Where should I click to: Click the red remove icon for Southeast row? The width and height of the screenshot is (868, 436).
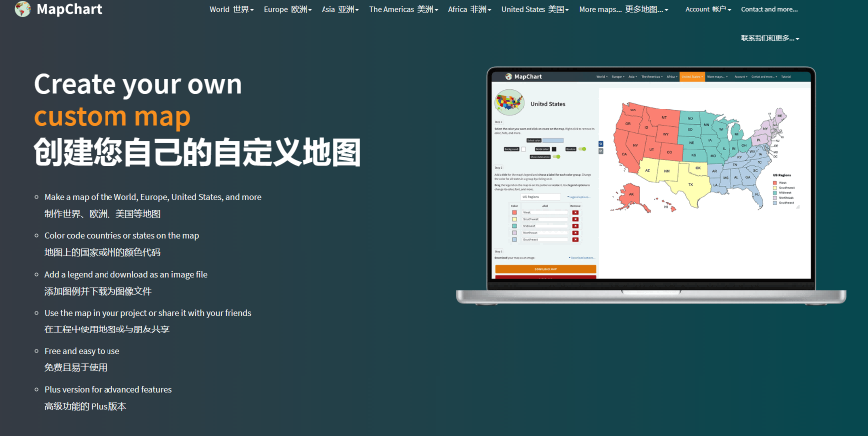click(575, 240)
